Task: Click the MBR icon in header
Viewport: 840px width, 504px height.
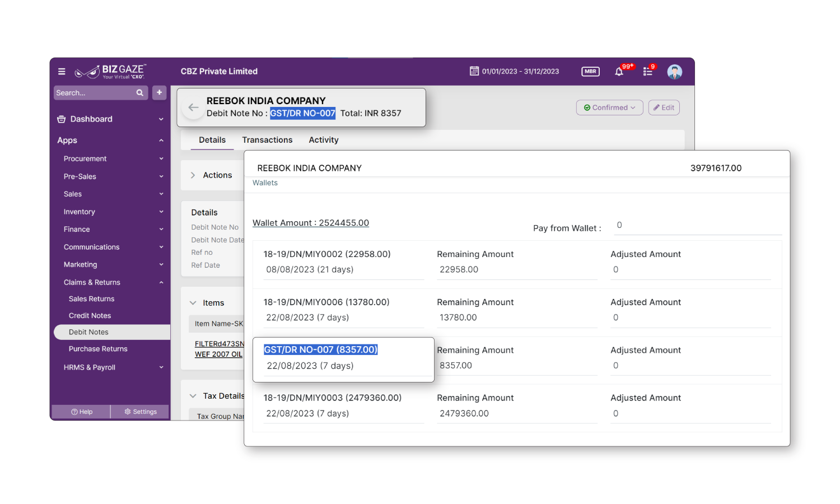Action: pyautogui.click(x=590, y=72)
